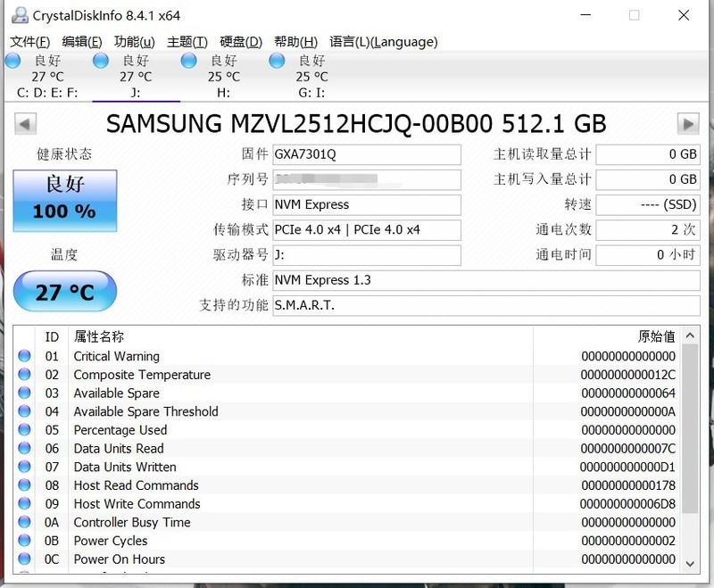This screenshot has width=714, height=588.
Task: Click the indicator icon next to Data Units Read
Action: pos(25,449)
